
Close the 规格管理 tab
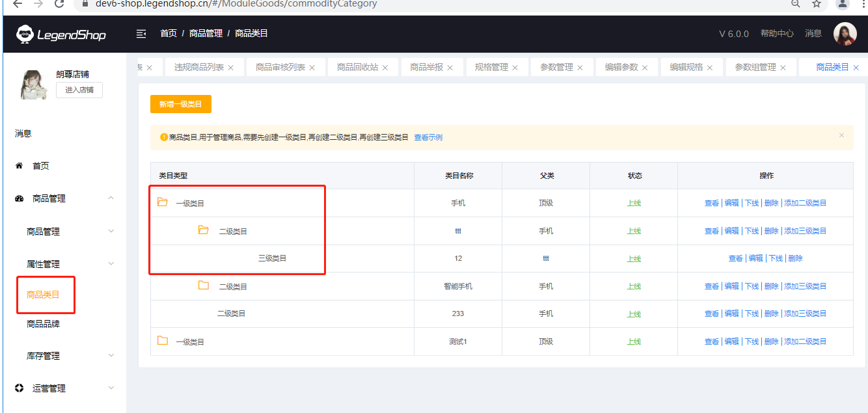tap(515, 68)
